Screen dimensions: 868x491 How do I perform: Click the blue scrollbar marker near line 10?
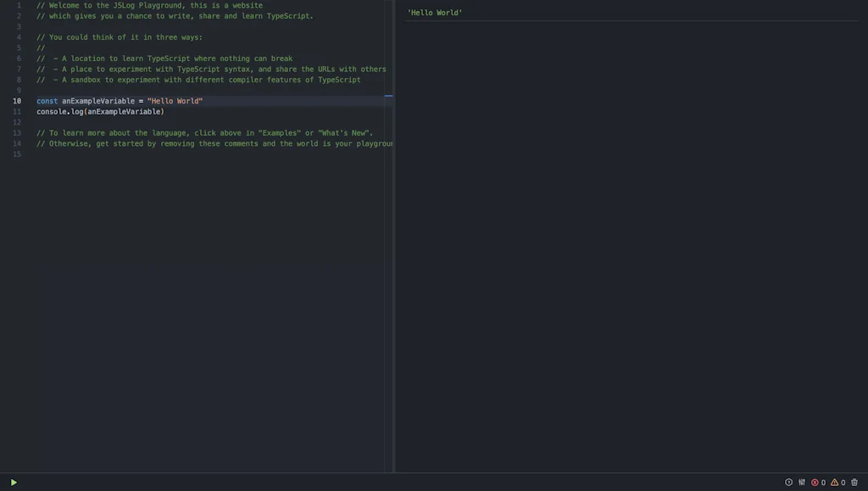click(x=389, y=97)
